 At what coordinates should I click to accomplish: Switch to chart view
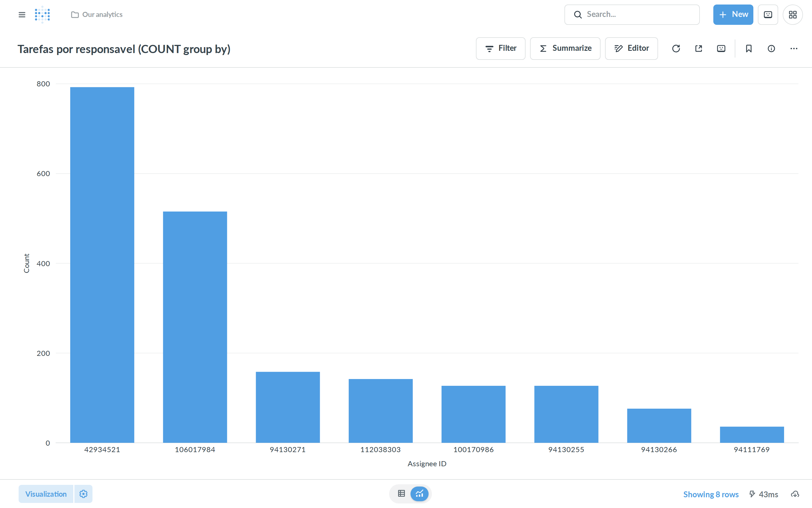coord(420,494)
